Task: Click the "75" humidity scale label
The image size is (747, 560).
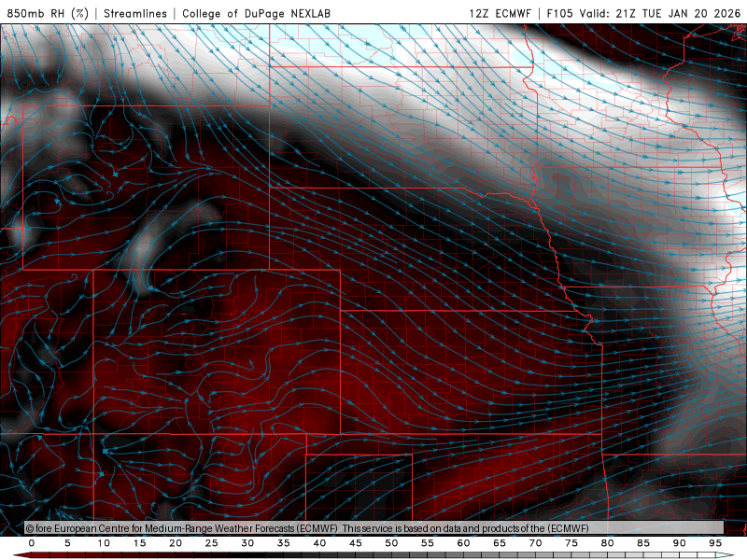Action: 571,543
